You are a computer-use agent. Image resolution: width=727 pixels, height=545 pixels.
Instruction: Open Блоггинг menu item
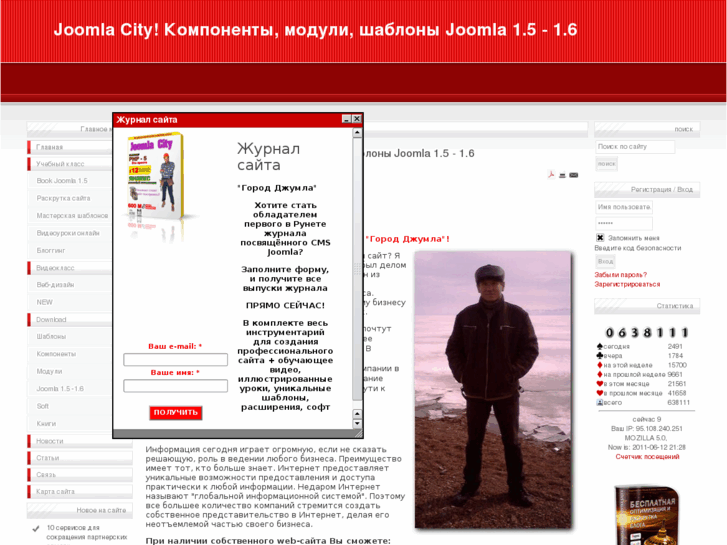[70, 250]
